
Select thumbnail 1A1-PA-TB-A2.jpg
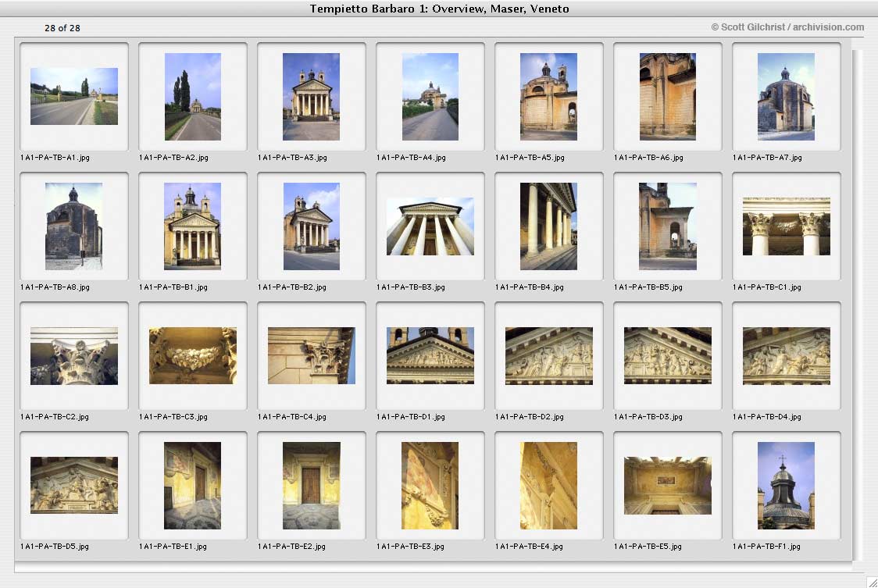pyautogui.click(x=193, y=96)
